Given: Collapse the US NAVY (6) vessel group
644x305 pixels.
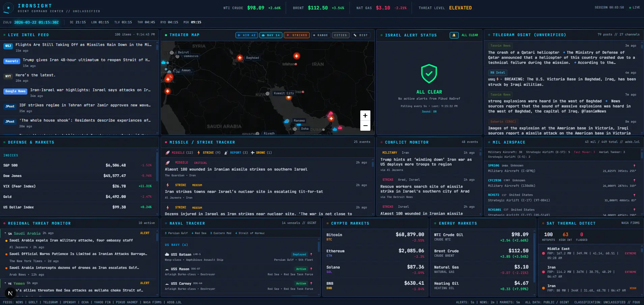Looking at the screenshot, I should click(176, 245).
